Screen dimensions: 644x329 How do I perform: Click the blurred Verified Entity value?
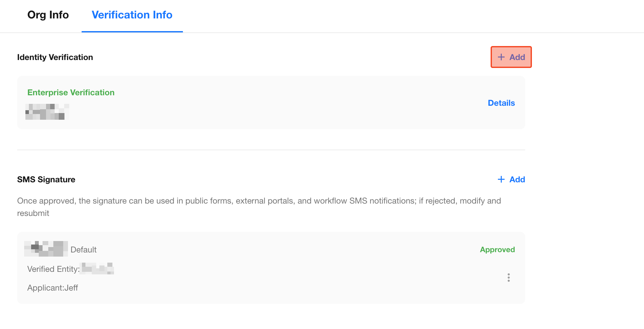pos(97,268)
